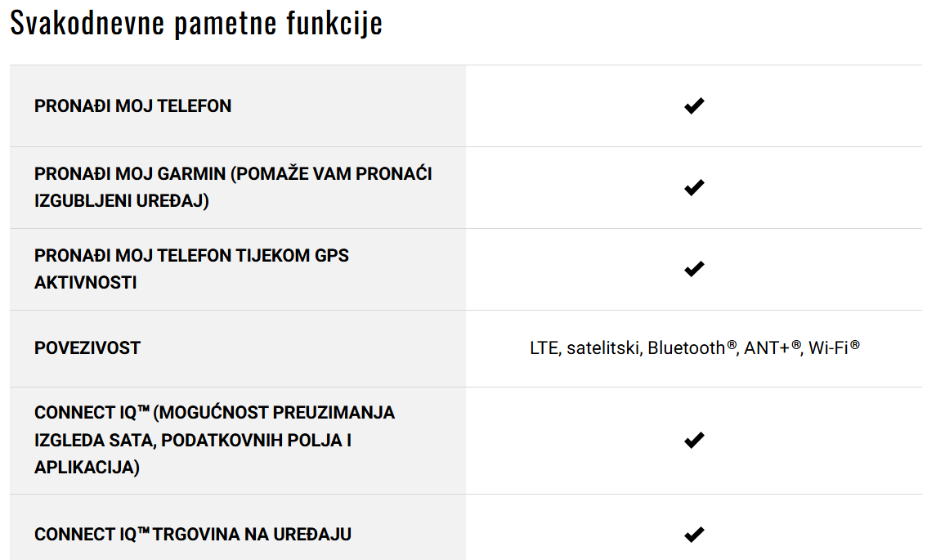Click the Bluetooth text in Povezivost row

tap(692, 347)
